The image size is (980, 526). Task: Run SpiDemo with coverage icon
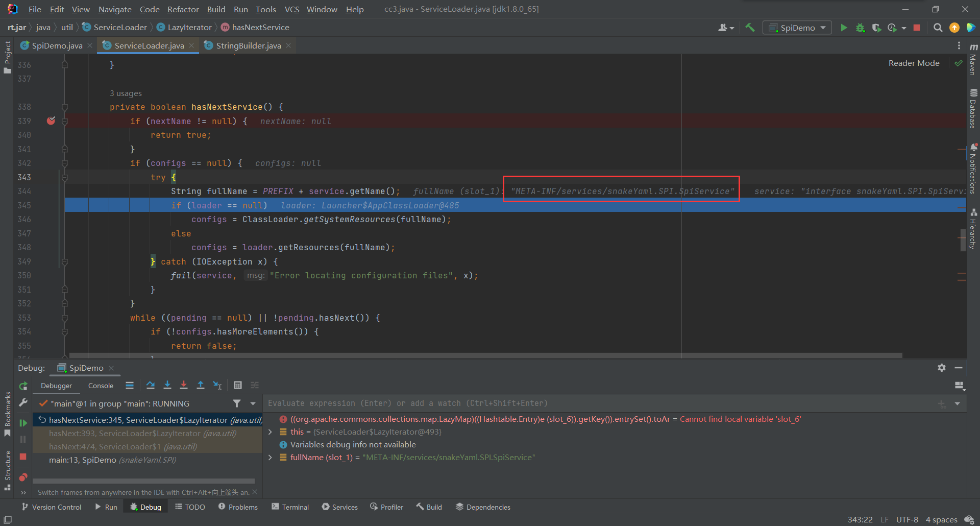pos(876,28)
